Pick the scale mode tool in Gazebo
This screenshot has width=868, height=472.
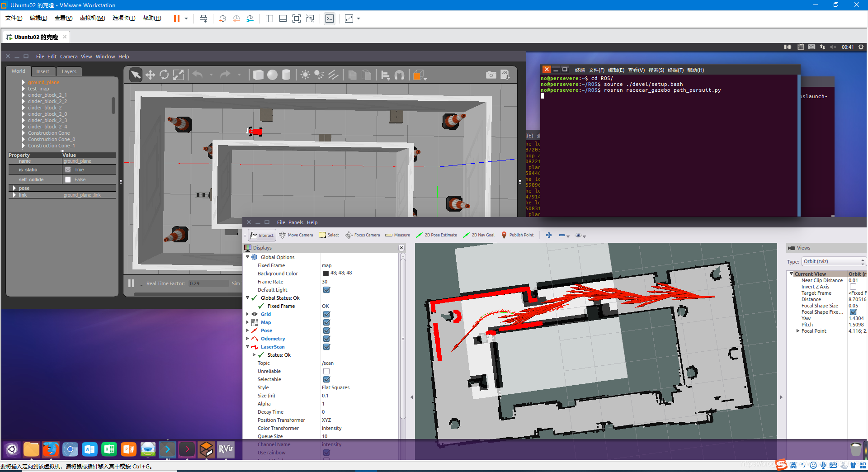[179, 75]
